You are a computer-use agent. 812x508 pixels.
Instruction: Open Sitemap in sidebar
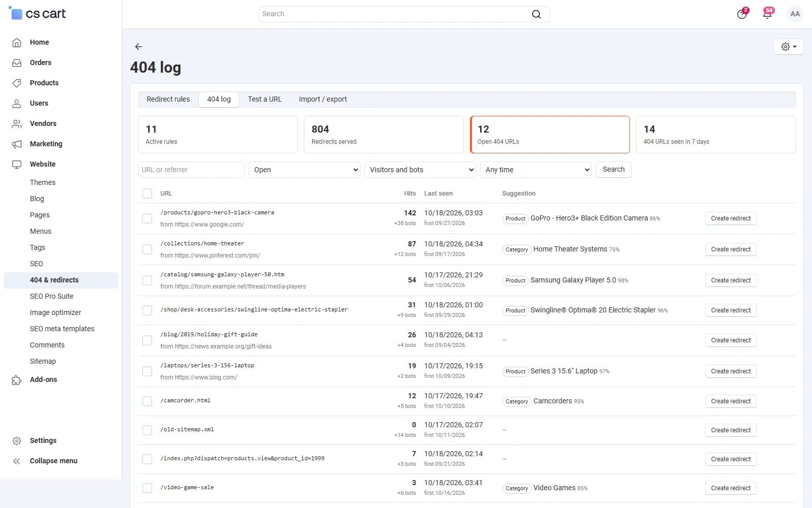(43, 361)
